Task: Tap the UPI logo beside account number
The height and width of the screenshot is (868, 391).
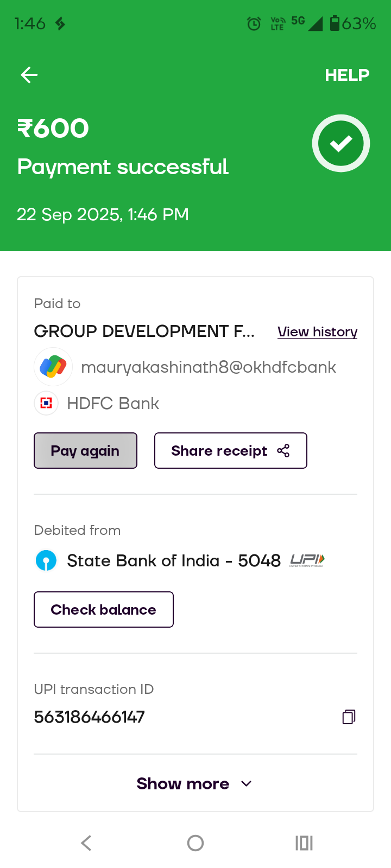Action: point(307,560)
